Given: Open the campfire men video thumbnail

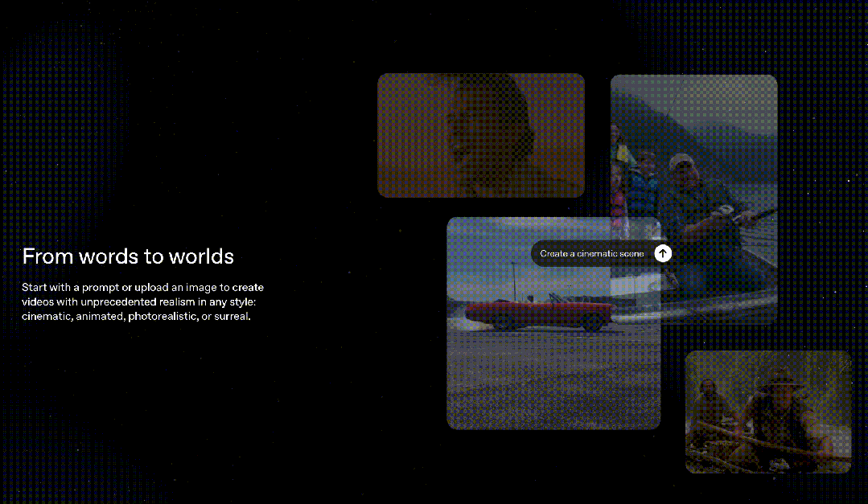Looking at the screenshot, I should (x=767, y=412).
